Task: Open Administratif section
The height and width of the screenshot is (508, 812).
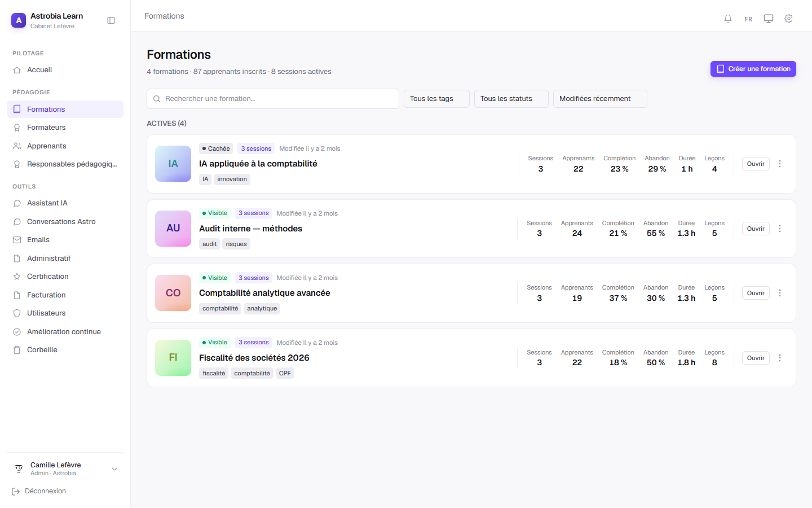Action: tap(65, 259)
